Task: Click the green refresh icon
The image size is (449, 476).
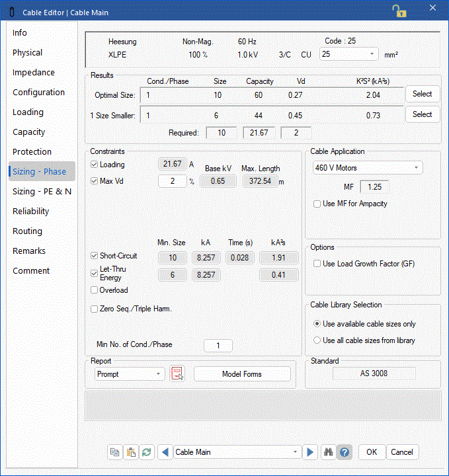Action: point(147,452)
